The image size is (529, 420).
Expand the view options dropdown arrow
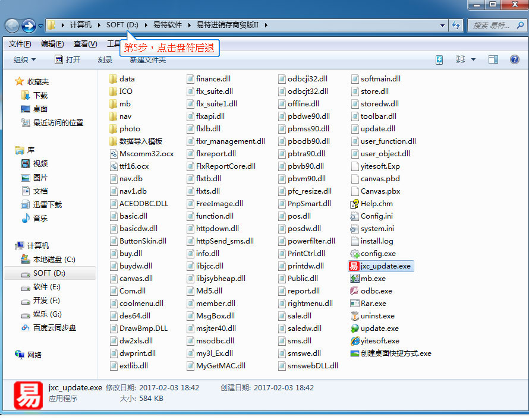(x=474, y=59)
